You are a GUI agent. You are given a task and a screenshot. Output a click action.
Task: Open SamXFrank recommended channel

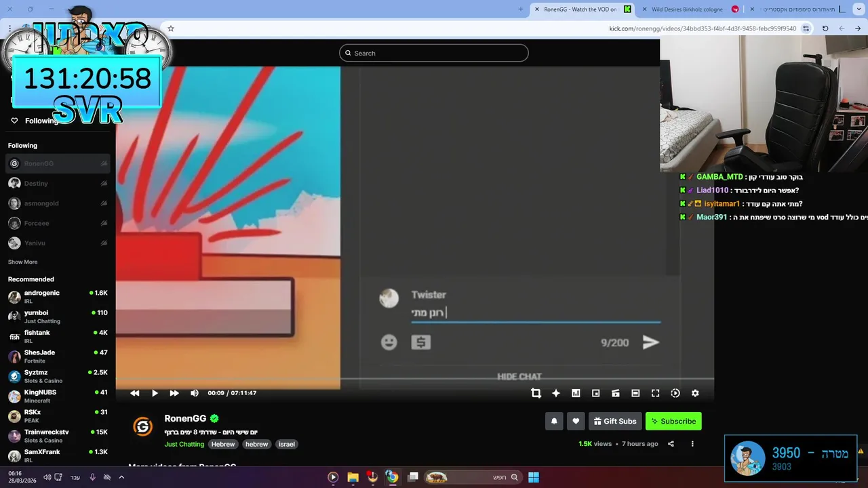(x=58, y=455)
